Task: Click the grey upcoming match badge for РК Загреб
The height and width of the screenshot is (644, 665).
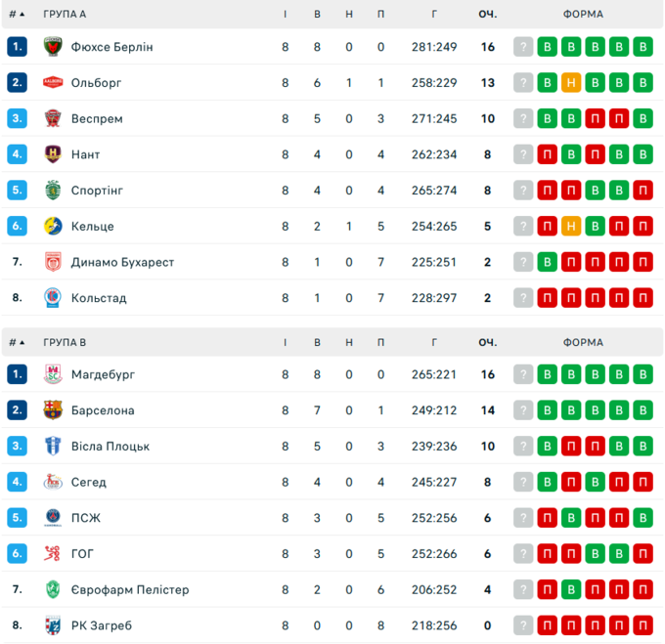Action: pos(524,625)
